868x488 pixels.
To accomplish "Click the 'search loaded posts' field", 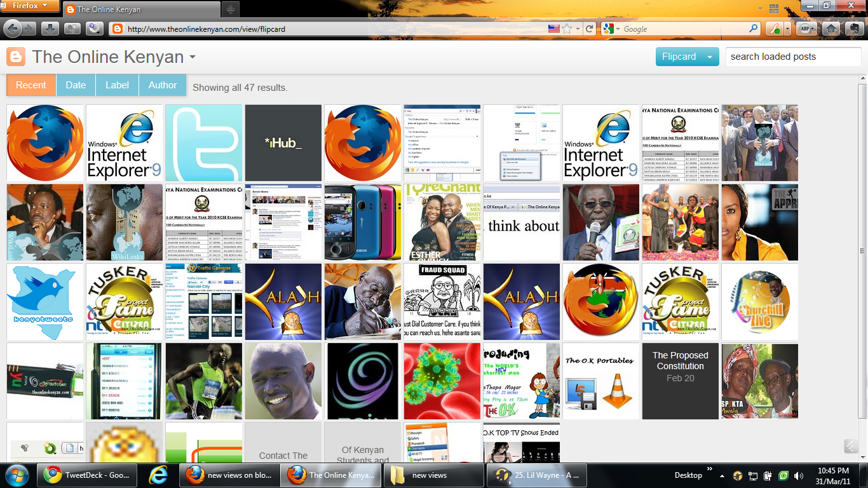I will (x=793, y=57).
